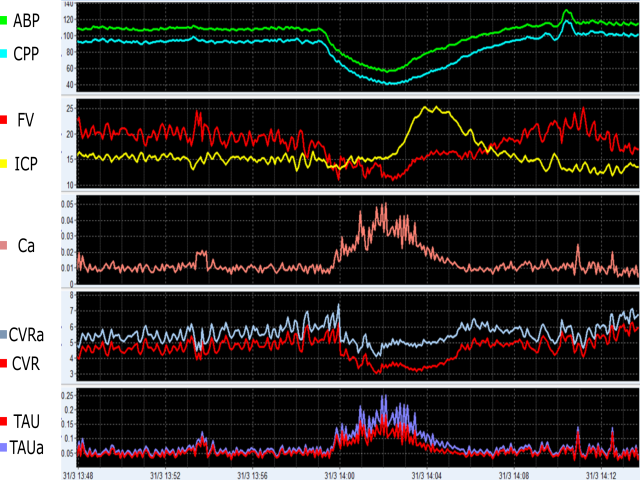This screenshot has height=480, width=640.
Task: Click the green legend swatch in top chart
Action: point(4,20)
